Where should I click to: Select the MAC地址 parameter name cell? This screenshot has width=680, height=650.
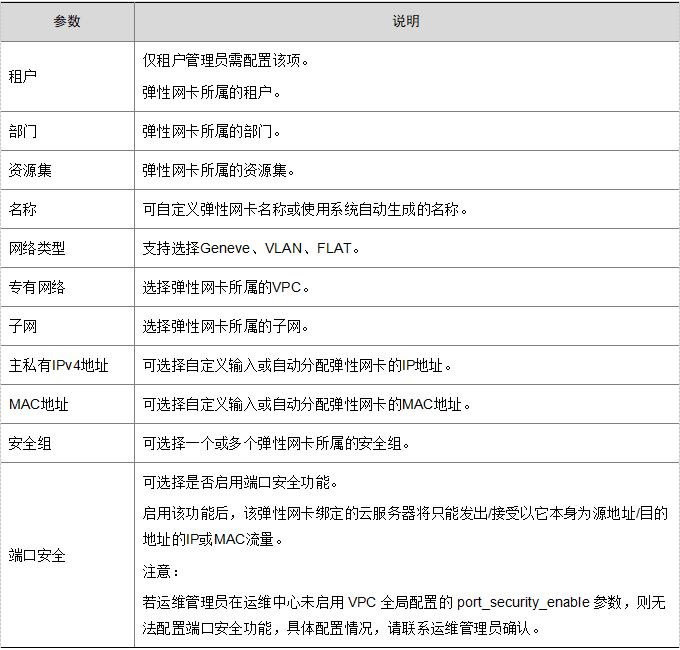point(37,404)
